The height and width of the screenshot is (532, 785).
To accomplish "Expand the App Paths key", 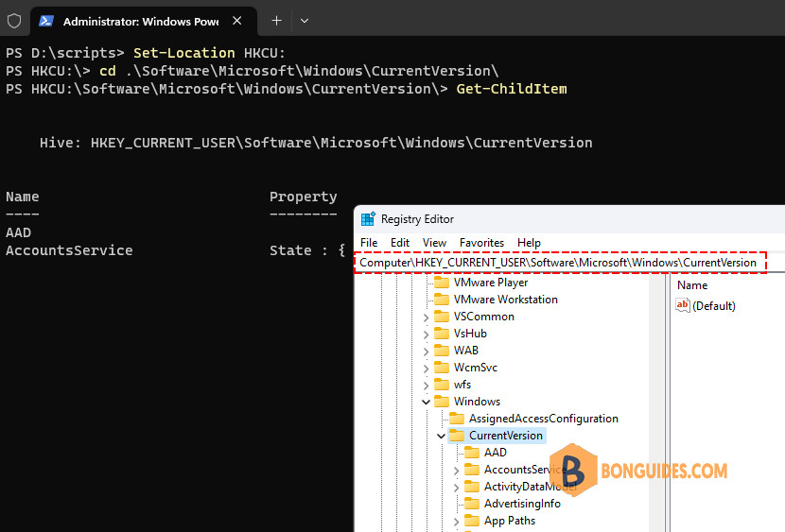I will click(x=456, y=522).
